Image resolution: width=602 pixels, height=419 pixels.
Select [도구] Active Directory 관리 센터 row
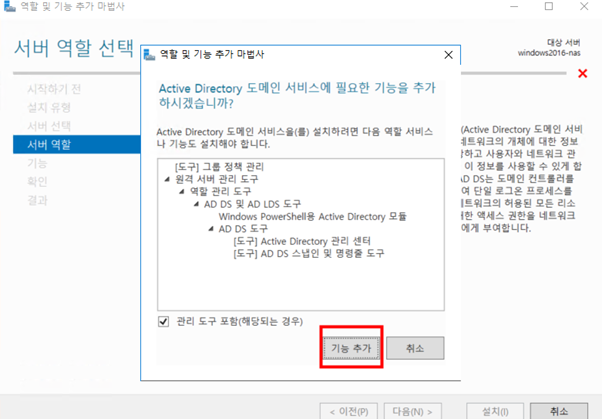click(x=302, y=241)
